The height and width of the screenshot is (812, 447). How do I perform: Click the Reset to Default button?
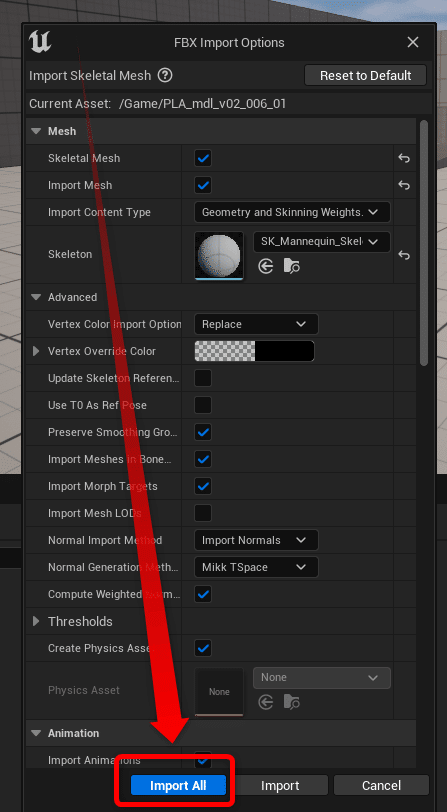(365, 76)
